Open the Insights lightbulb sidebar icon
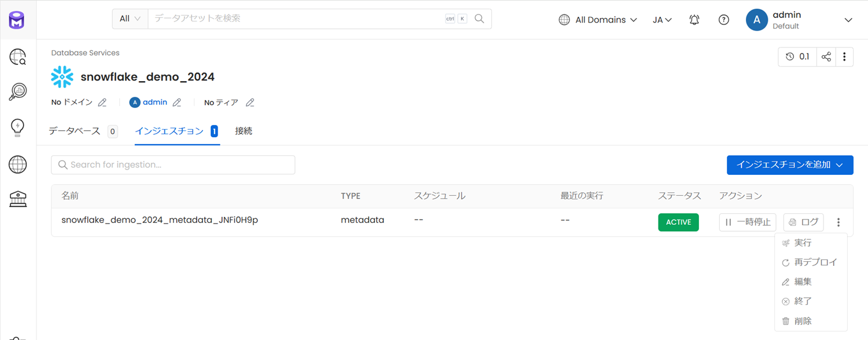This screenshot has width=868, height=340. coord(18,127)
